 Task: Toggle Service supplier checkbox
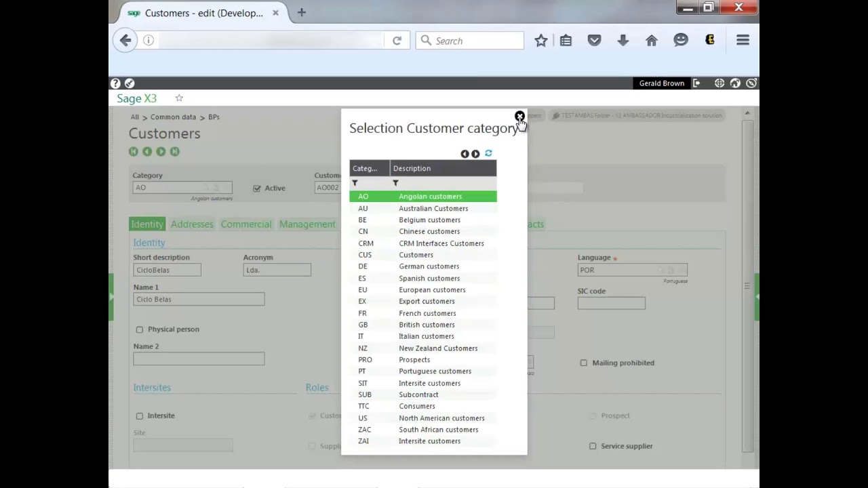[593, 446]
